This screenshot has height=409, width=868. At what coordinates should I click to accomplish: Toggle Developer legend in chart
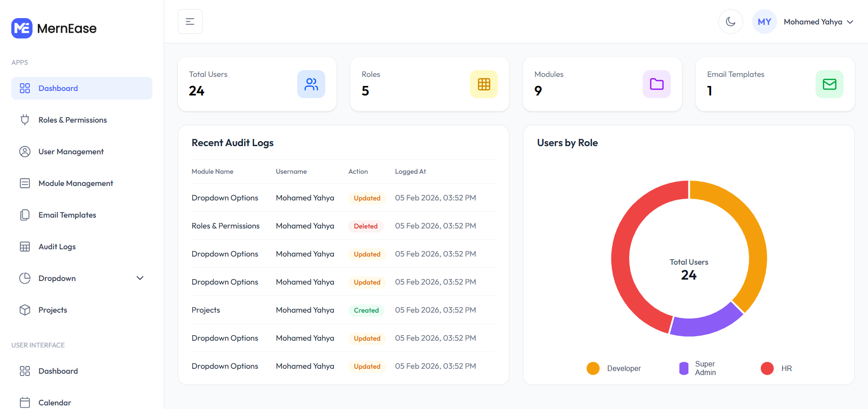614,368
